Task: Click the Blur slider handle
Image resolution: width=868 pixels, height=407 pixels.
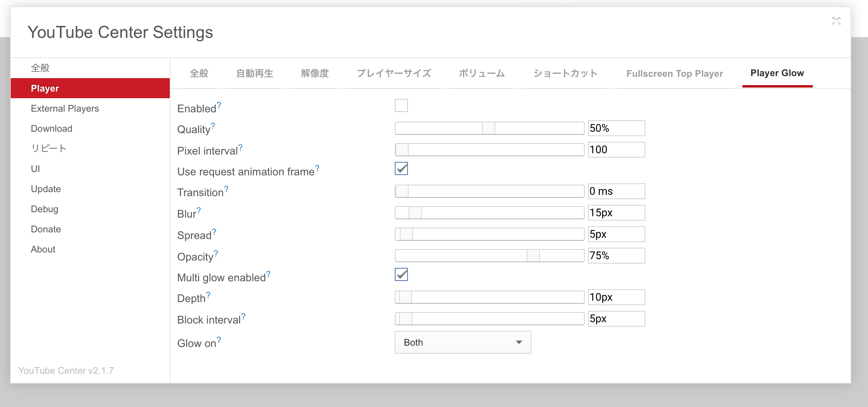Action: pos(415,213)
